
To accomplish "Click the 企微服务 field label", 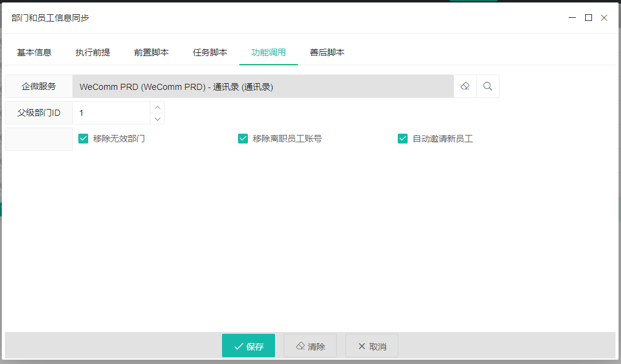I will (39, 86).
